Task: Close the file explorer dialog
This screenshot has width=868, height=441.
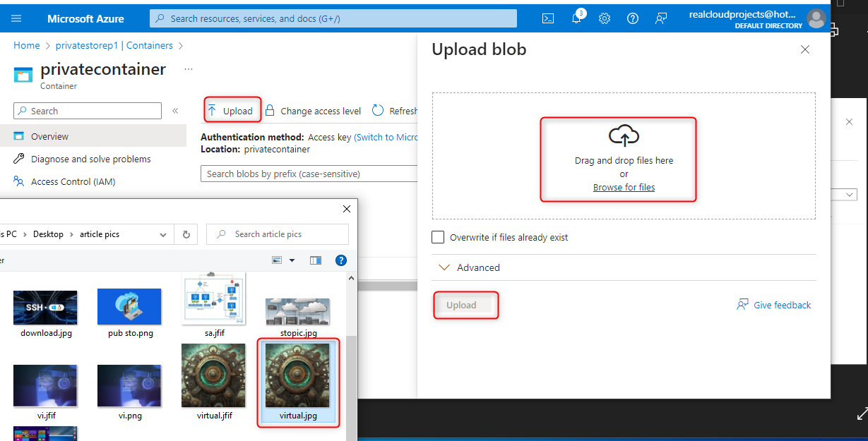Action: pyautogui.click(x=347, y=209)
